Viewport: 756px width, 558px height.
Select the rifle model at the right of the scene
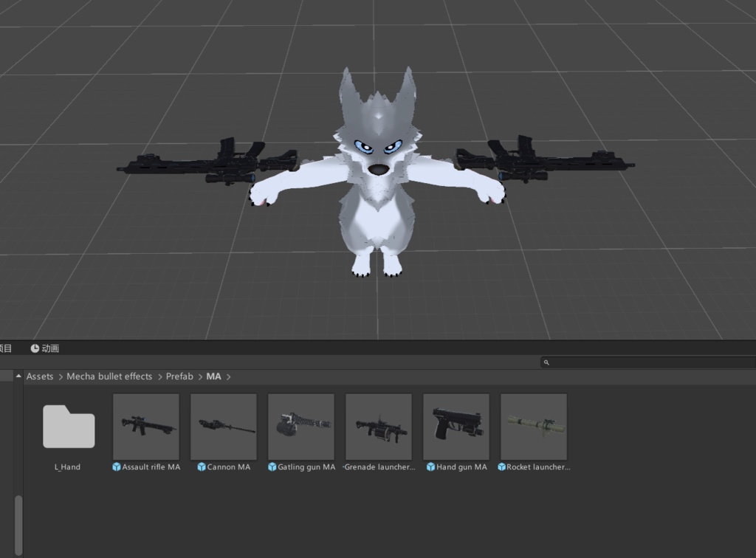coord(546,160)
